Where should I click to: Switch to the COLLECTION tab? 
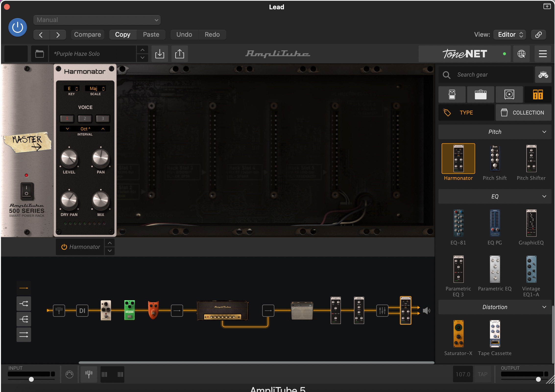tap(524, 113)
